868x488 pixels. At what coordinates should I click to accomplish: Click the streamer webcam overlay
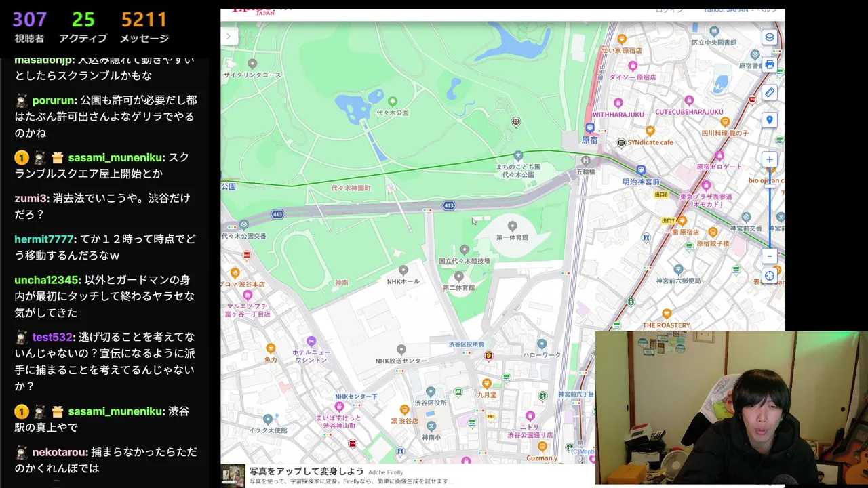click(x=732, y=408)
